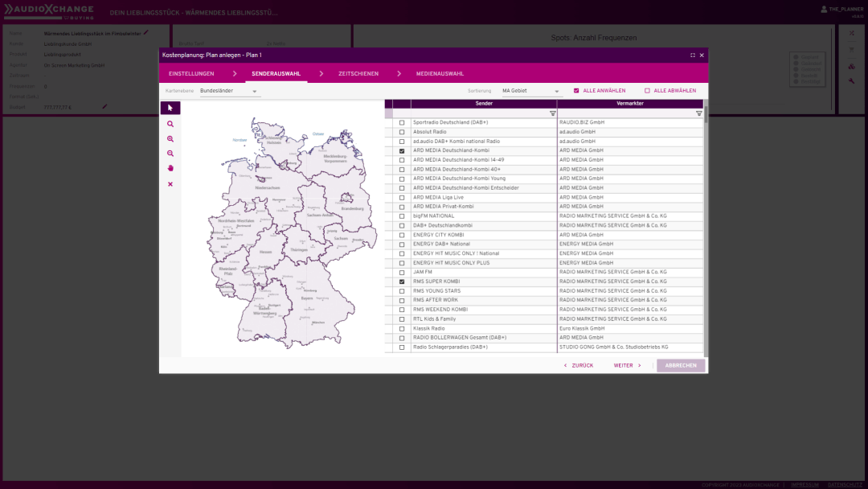Activate the hand pan tool
This screenshot has height=489, width=868.
tap(170, 168)
